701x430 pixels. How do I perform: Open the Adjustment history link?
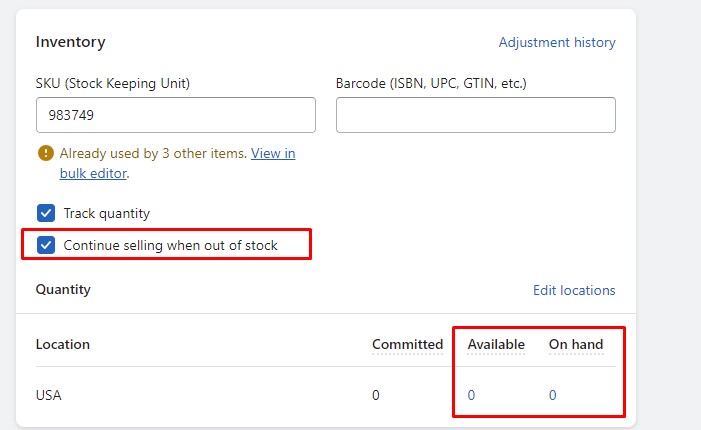click(557, 43)
